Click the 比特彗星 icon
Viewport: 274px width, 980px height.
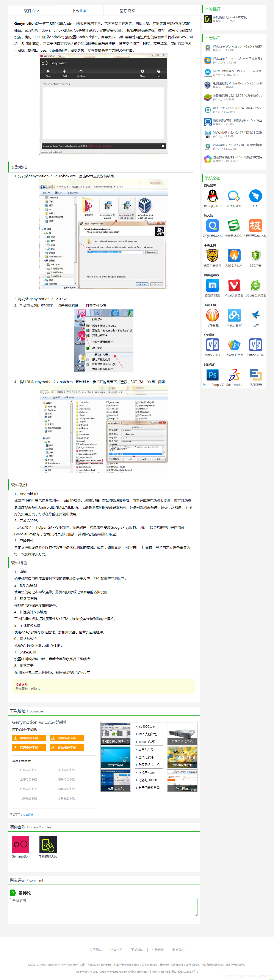[x=212, y=315]
